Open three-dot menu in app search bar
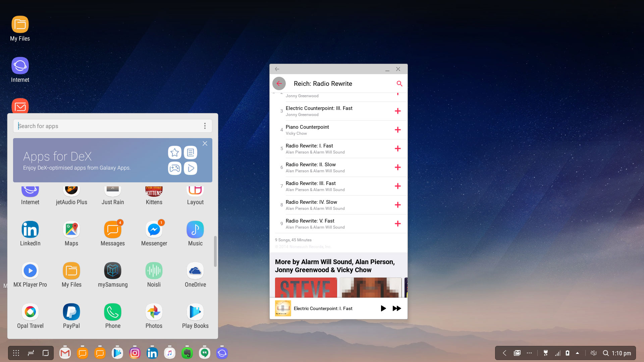644x362 pixels. click(x=205, y=126)
